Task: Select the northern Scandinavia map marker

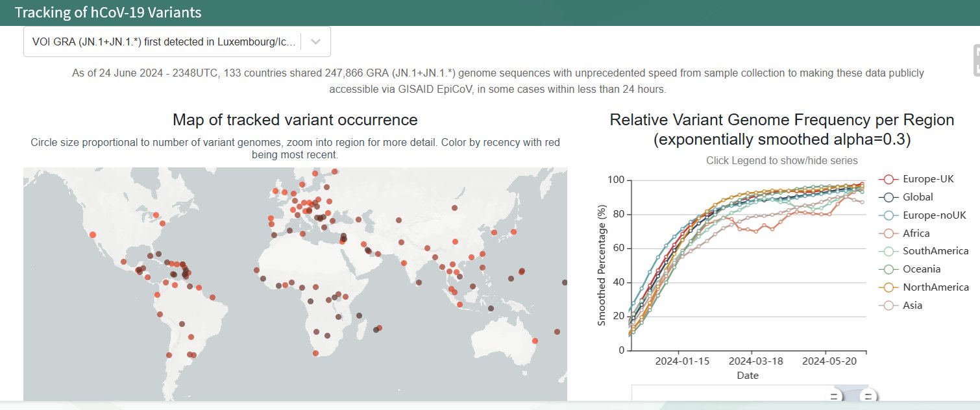Action: pos(335,172)
